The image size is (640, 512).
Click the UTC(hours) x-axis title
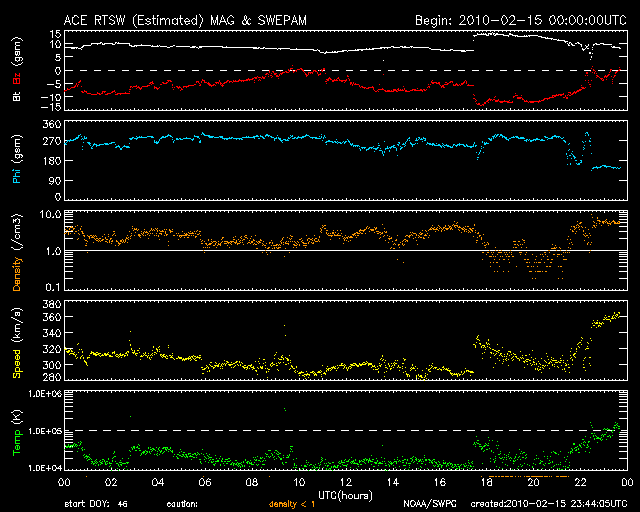tap(345, 494)
